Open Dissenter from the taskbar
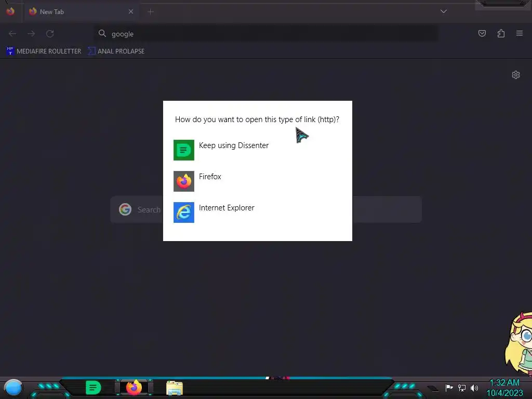The height and width of the screenshot is (399, 532). (x=94, y=388)
